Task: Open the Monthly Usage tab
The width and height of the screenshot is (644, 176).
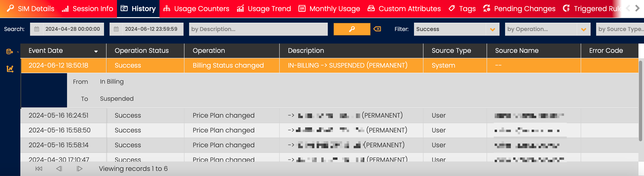Action: click(x=329, y=9)
